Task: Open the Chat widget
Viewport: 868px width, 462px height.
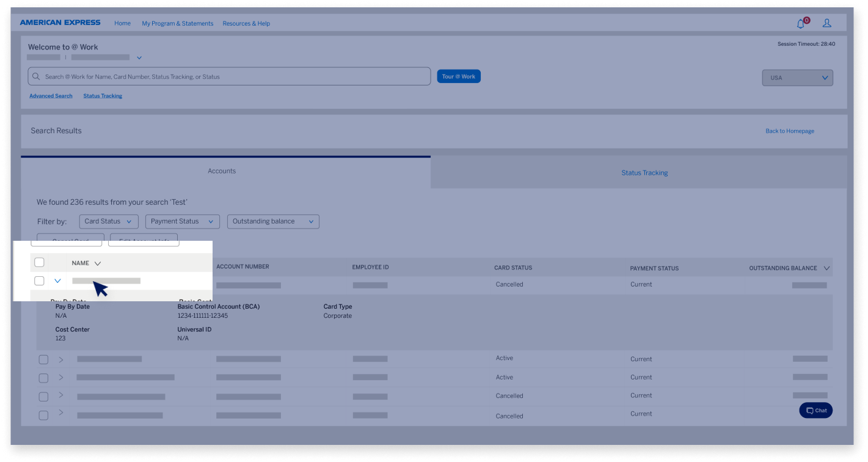Action: pyautogui.click(x=815, y=410)
